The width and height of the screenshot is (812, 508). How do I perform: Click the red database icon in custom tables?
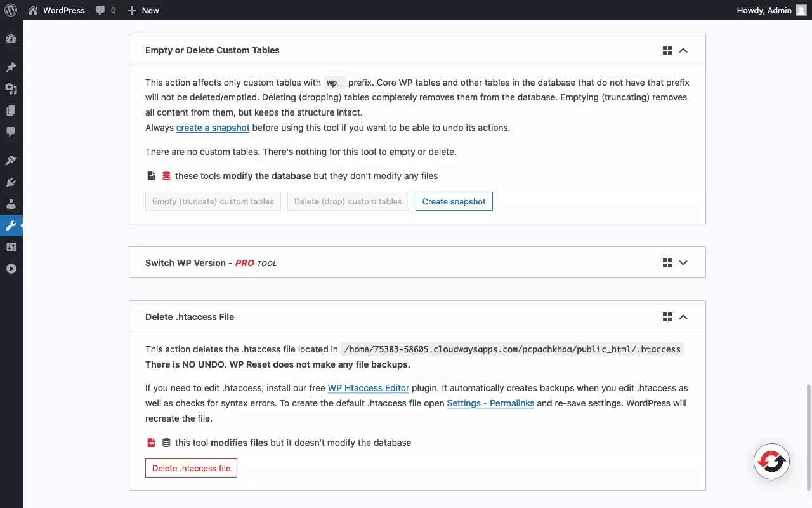[166, 176]
